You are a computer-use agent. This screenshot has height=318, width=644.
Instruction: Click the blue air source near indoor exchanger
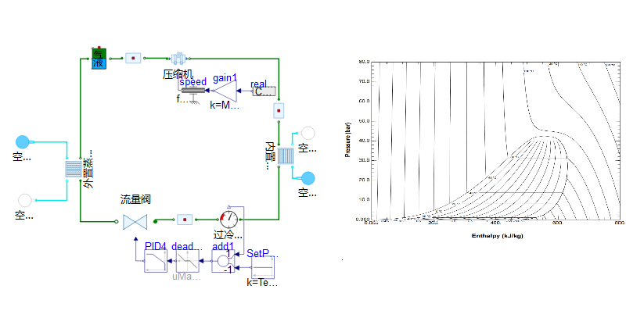click(308, 178)
